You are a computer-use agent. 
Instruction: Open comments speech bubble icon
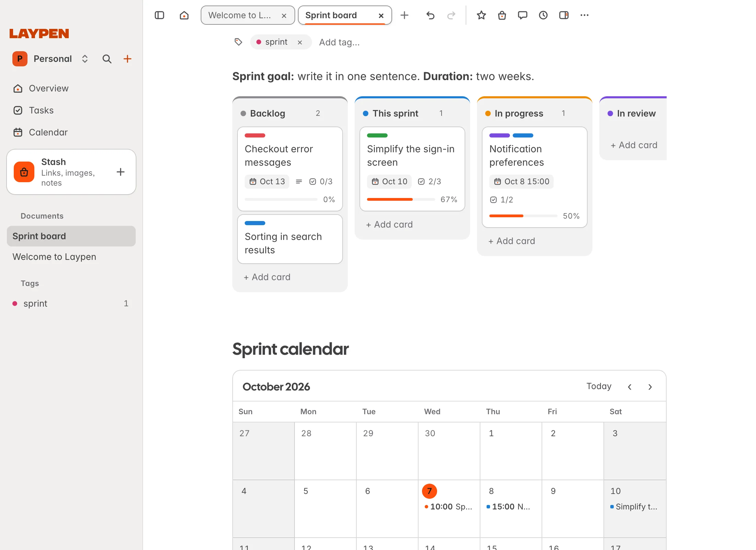pyautogui.click(x=523, y=15)
